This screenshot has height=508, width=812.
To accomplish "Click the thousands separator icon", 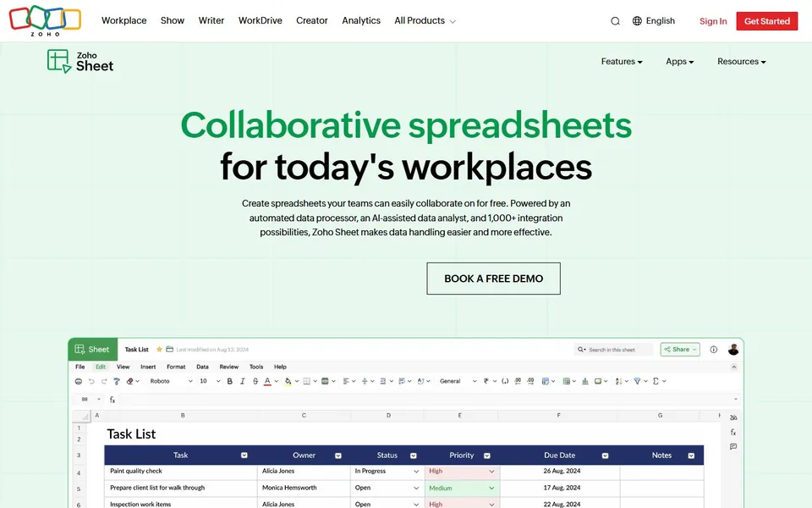I will pos(505,381).
